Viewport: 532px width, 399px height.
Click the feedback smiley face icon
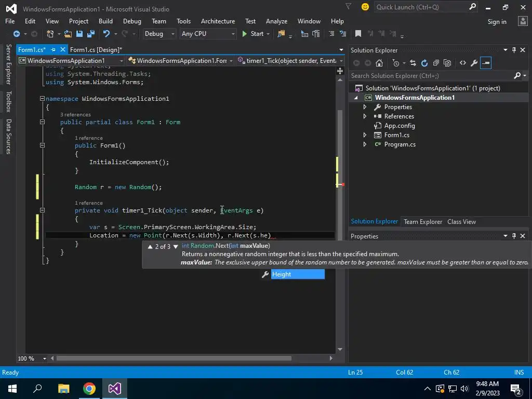[x=365, y=7]
